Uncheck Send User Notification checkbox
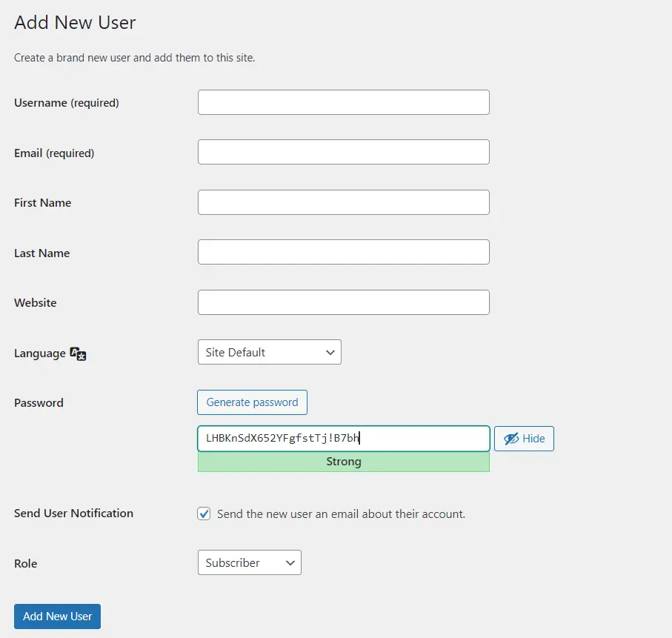The image size is (672, 638). pos(204,514)
